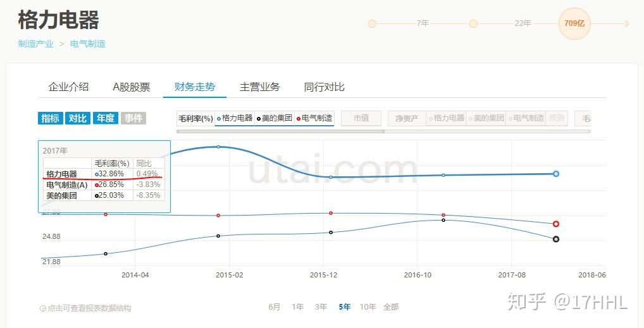
Task: Switch to the 主营业务 tab
Action: [x=259, y=87]
